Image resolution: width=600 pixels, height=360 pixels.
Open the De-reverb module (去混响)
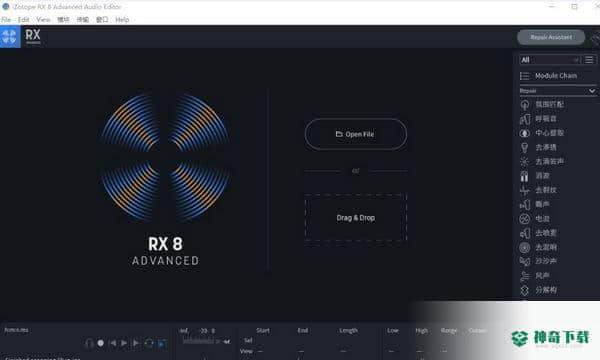[x=538, y=247]
